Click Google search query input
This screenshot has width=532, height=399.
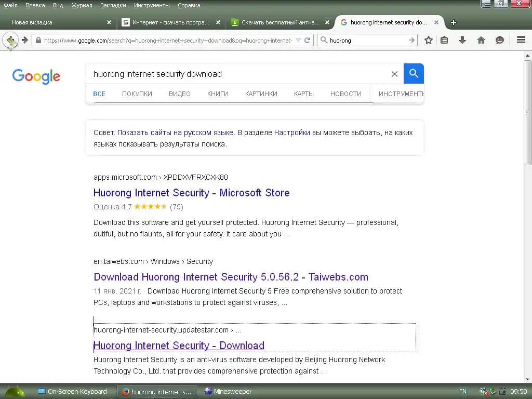click(237, 74)
